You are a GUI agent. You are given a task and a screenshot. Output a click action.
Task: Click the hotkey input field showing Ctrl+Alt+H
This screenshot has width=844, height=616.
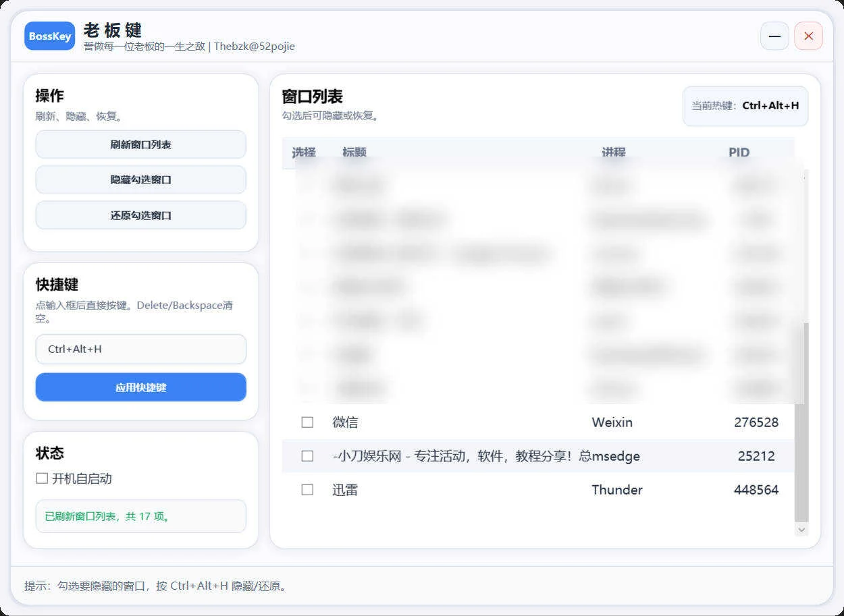coord(140,349)
